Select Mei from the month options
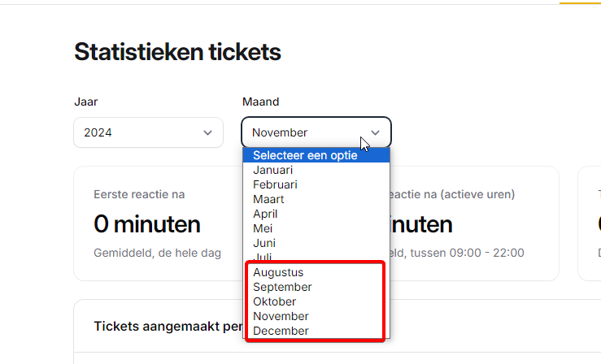601x364 pixels. pos(263,228)
